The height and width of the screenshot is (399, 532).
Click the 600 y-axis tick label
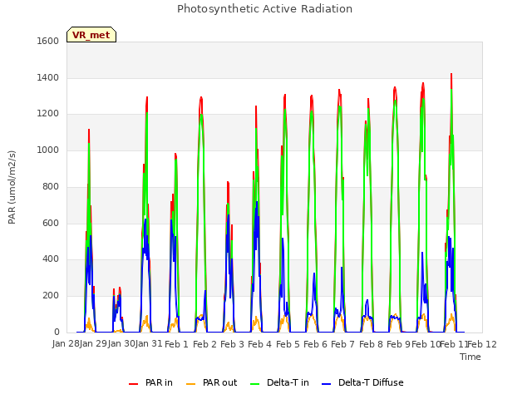pos(51,223)
